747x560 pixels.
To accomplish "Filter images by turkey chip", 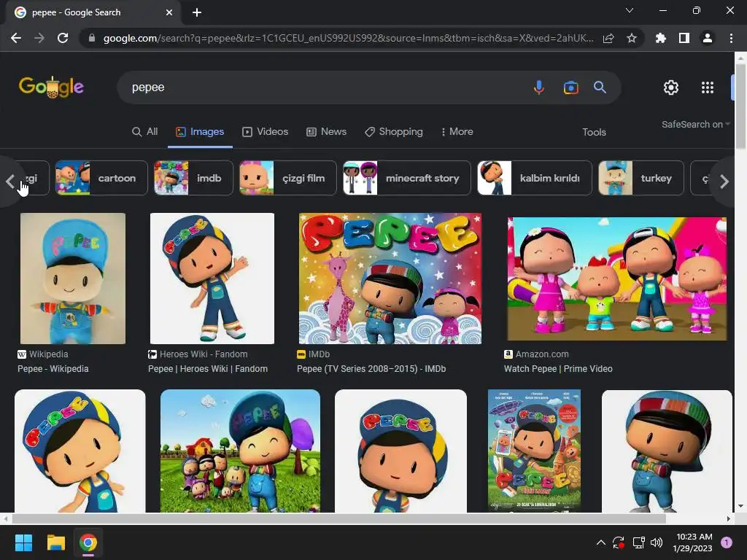I will [x=640, y=178].
